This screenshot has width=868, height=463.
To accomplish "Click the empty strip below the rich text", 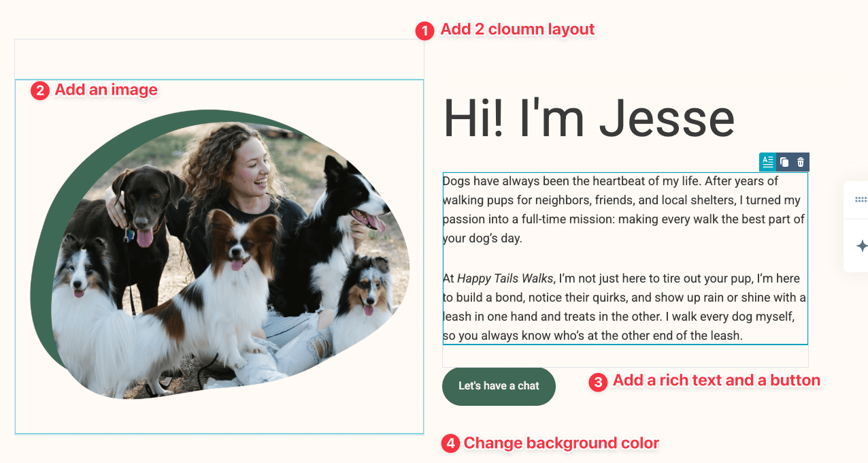I will pyautogui.click(x=625, y=356).
